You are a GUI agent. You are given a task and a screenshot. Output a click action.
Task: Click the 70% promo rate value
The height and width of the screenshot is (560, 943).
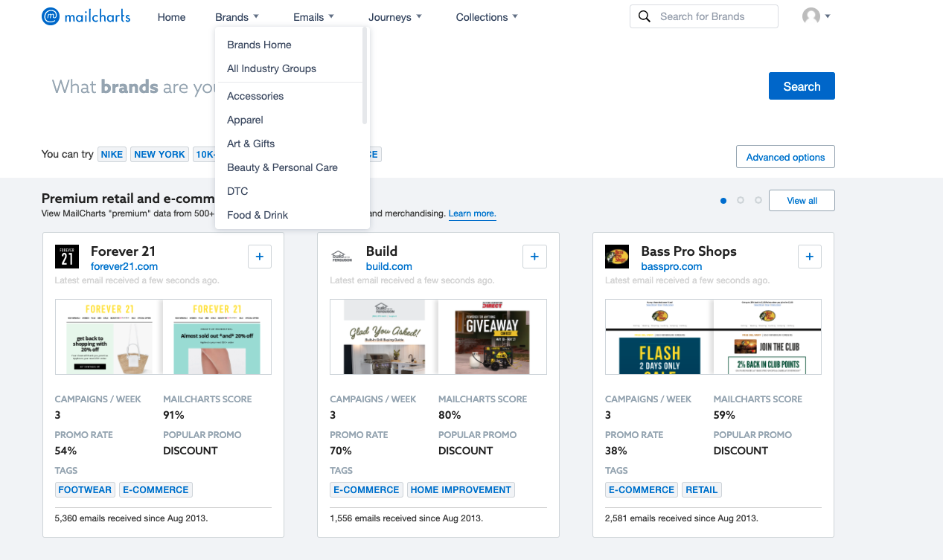(x=341, y=451)
